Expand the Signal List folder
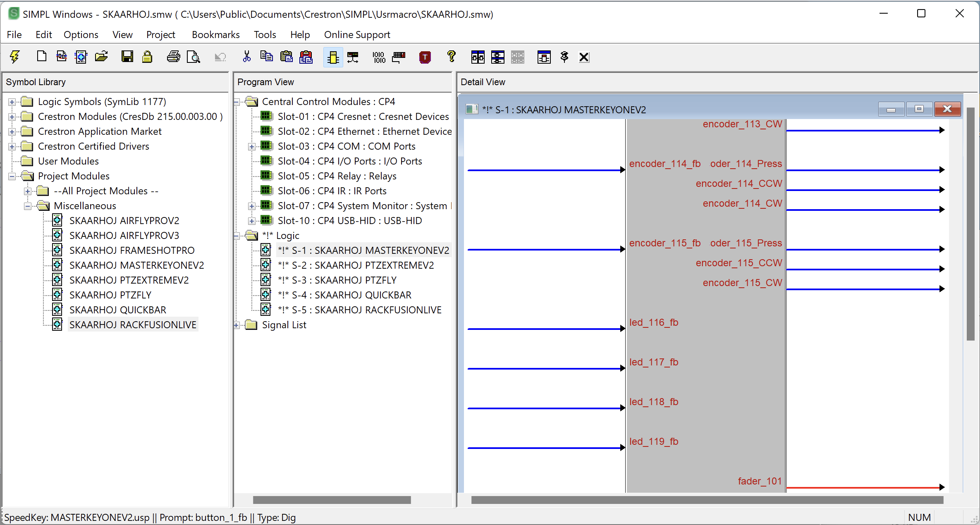This screenshot has width=980, height=525. [236, 325]
